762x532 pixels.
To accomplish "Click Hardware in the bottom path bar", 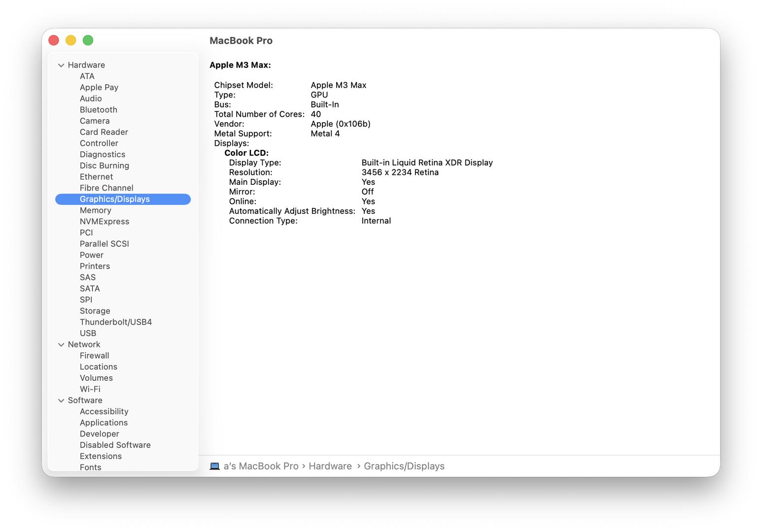I will pos(330,466).
